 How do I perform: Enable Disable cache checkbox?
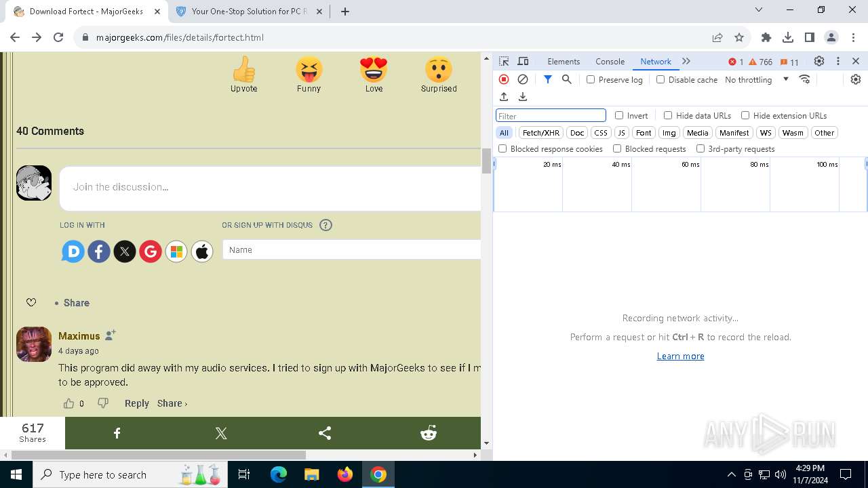[x=660, y=79]
